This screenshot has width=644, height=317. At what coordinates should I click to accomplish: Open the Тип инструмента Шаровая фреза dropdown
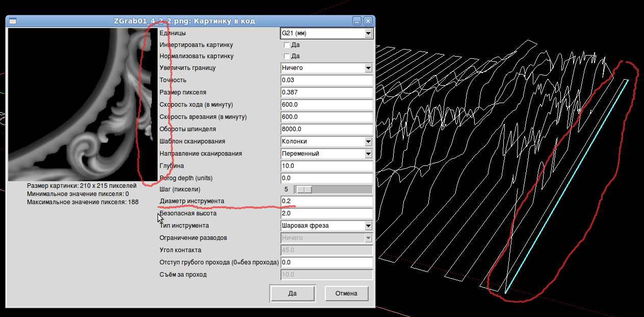326,226
